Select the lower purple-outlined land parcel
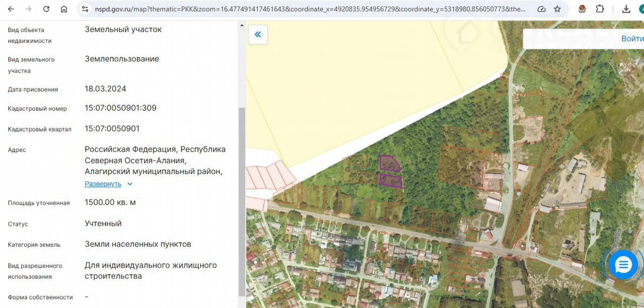This screenshot has height=308, width=644. click(391, 181)
